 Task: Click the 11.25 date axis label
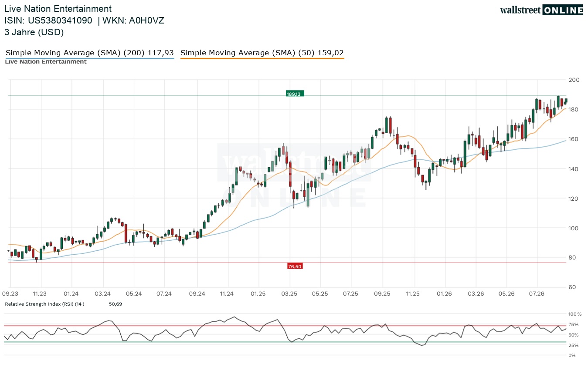(413, 294)
